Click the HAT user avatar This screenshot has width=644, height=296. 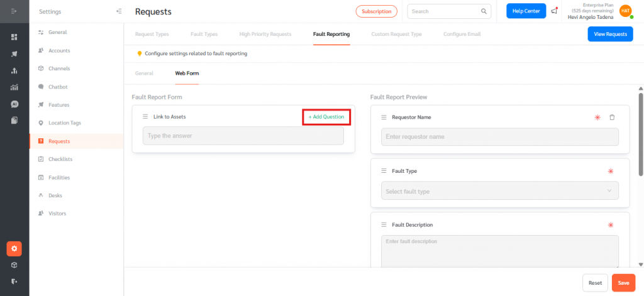[x=625, y=11]
